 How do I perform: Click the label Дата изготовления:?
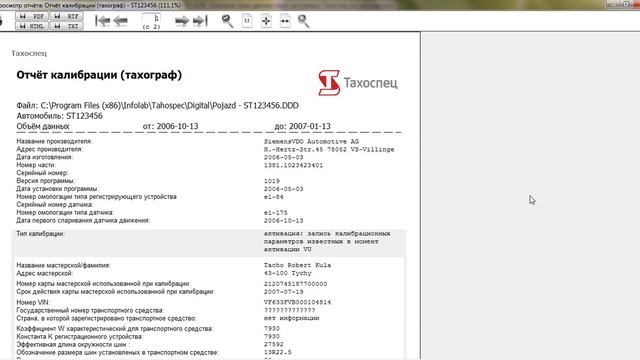click(44, 157)
